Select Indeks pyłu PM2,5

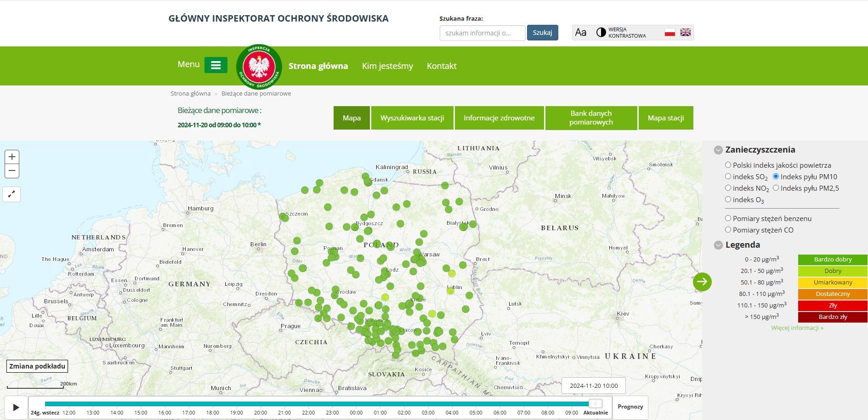[777, 187]
